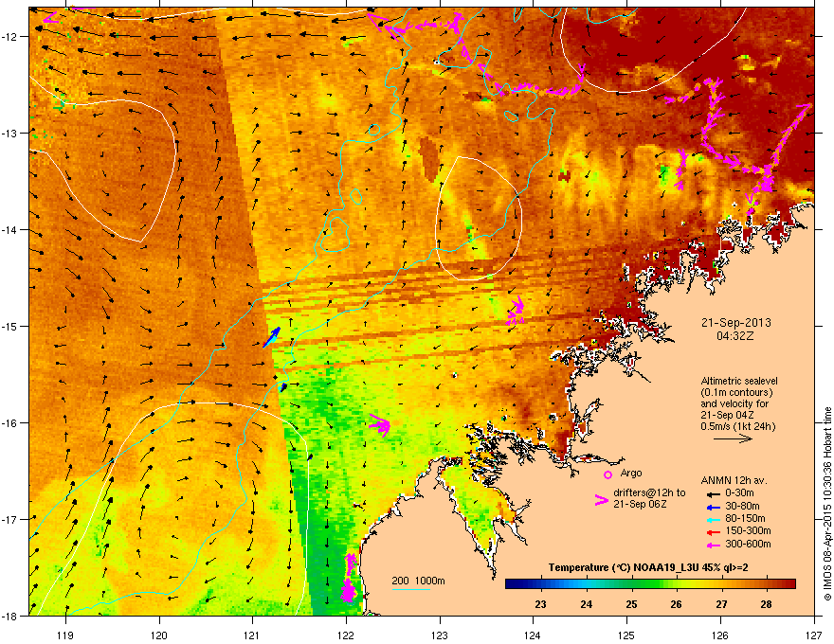
Task: Click the blue ANMN current arrow near 121E 15S
Action: pos(272,337)
